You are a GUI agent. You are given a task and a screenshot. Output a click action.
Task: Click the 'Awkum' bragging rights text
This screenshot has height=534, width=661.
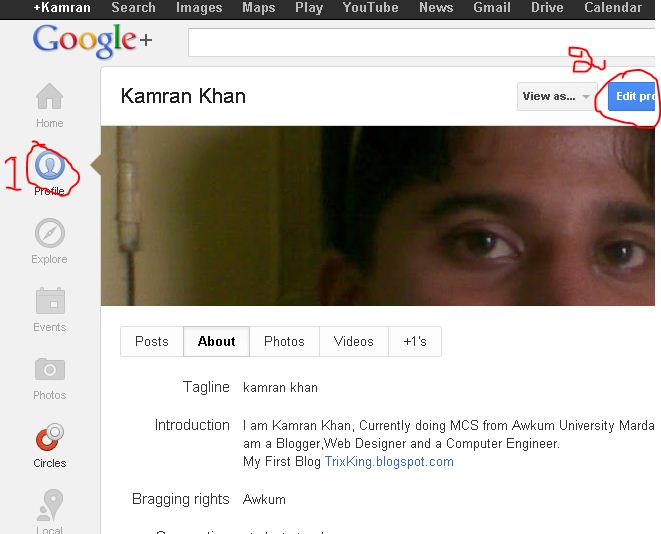point(264,499)
